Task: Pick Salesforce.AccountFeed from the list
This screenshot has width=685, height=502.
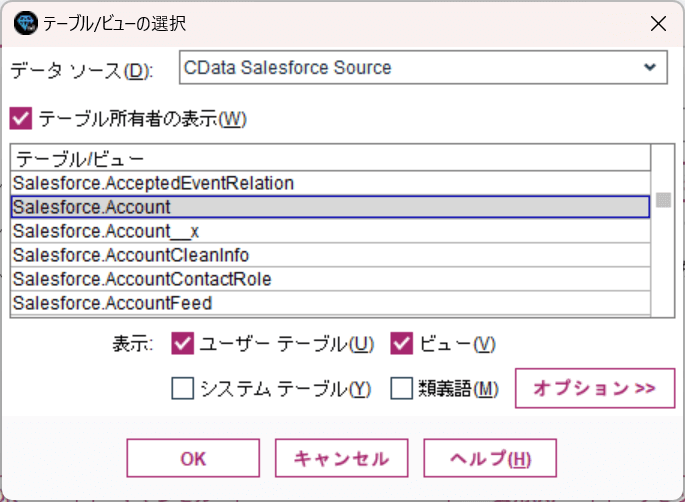Action: pos(112,303)
